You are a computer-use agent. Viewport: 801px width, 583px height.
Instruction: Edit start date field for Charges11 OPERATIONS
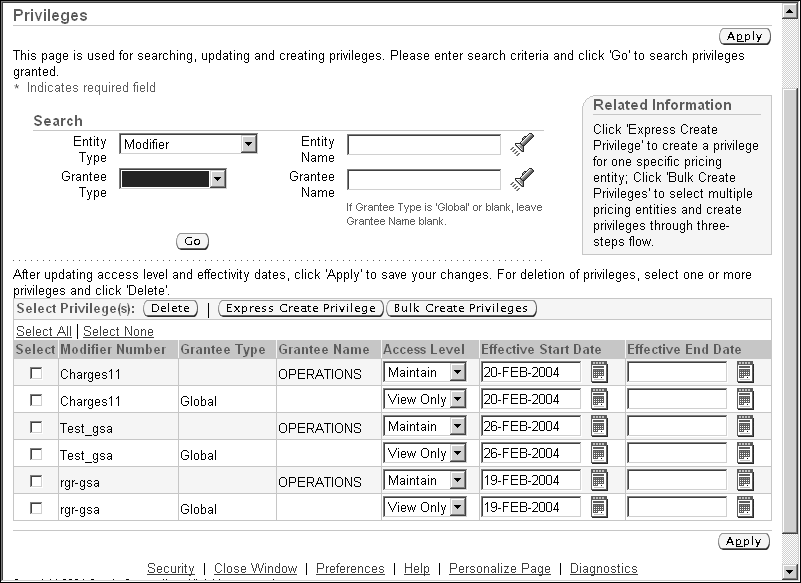coord(531,372)
